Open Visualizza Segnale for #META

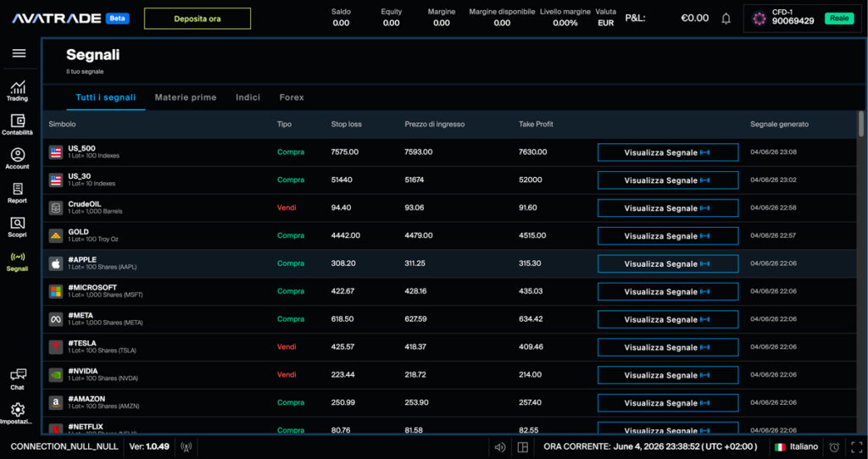pos(668,319)
